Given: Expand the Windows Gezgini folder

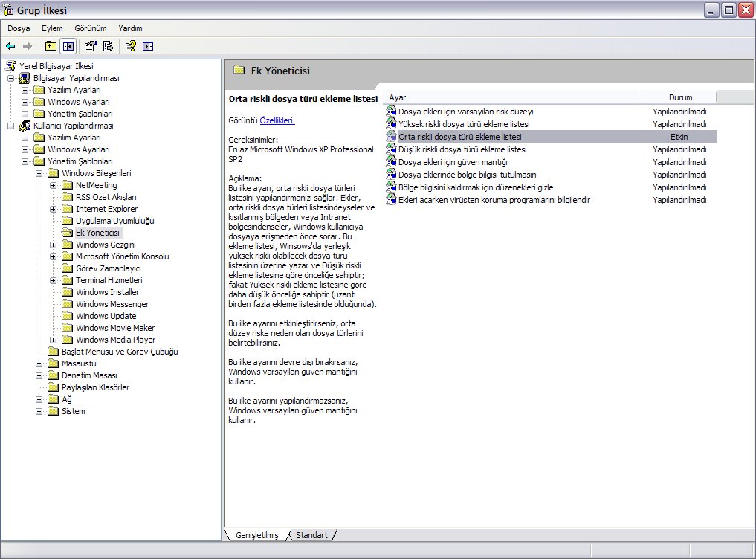Looking at the screenshot, I should coord(54,245).
